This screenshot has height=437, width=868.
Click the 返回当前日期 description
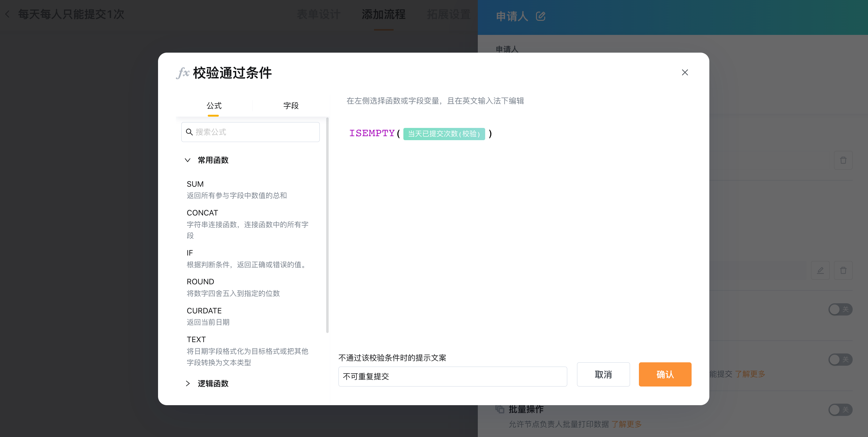coord(208,322)
